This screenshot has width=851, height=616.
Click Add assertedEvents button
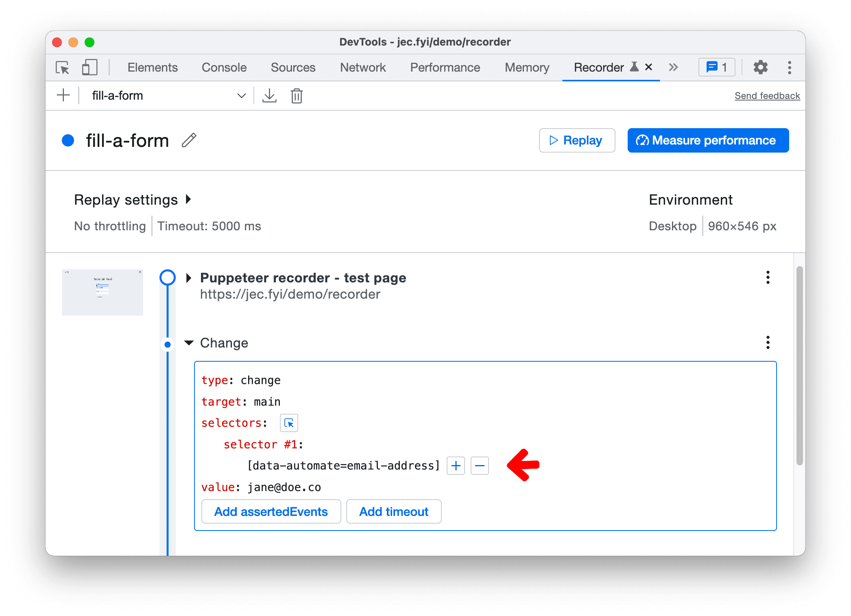tap(271, 511)
